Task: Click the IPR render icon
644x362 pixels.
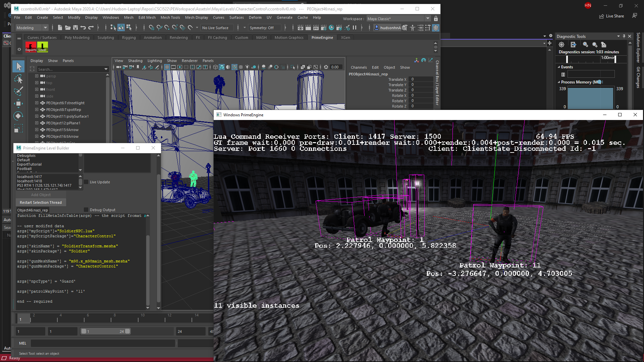Action: (316, 28)
